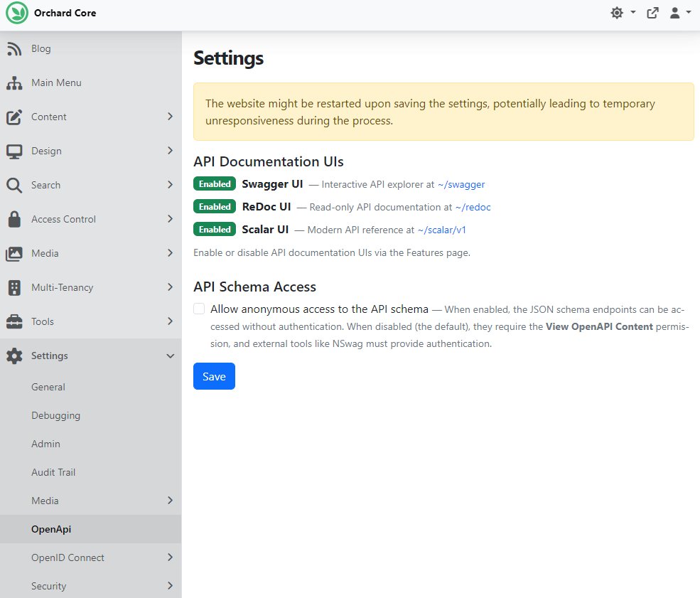
Task: Enable anonymous access to the API schema
Action: click(199, 309)
